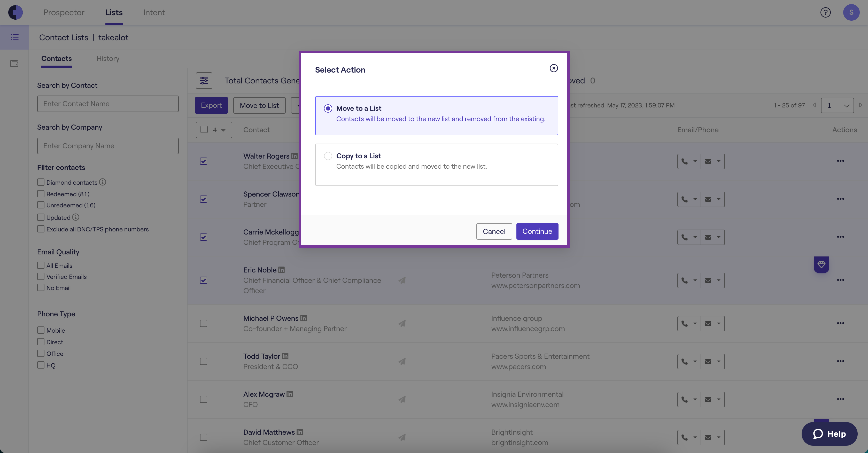Image resolution: width=868 pixels, height=453 pixels.
Task: Open Eric Noble's LinkedIn icon
Action: point(282,270)
